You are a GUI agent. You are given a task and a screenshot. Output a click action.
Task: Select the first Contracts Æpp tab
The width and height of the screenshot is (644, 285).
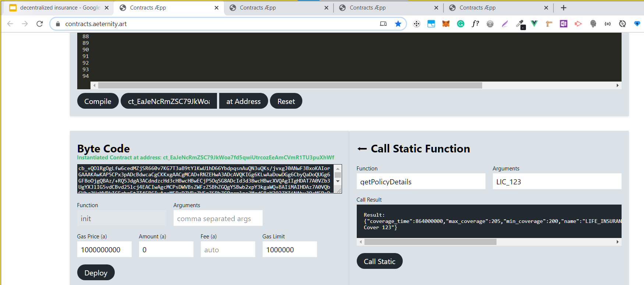[168, 8]
